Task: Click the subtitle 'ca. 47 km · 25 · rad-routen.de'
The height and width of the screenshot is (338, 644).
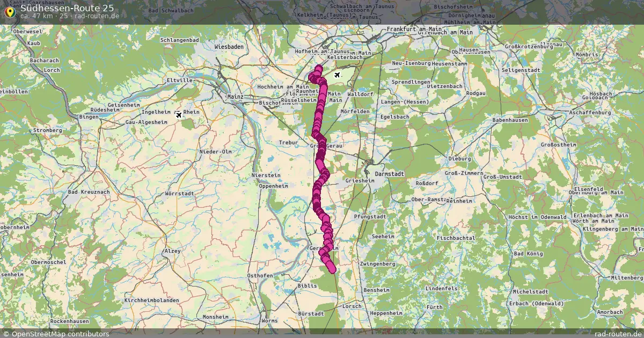Action: (x=70, y=16)
